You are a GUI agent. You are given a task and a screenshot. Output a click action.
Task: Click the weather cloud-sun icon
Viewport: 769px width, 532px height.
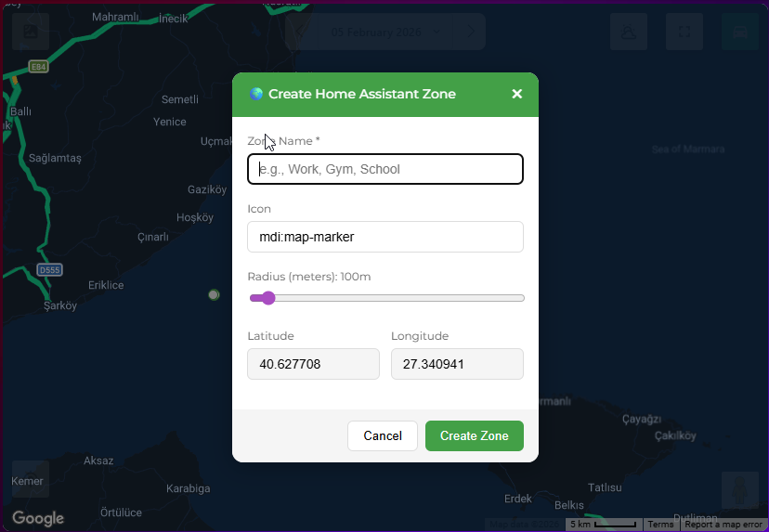coord(628,32)
